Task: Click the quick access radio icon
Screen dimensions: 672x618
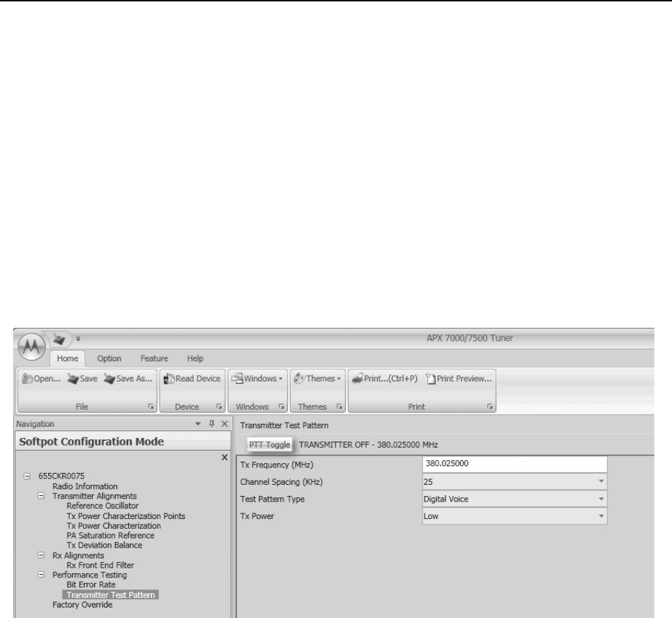Action: point(59,339)
